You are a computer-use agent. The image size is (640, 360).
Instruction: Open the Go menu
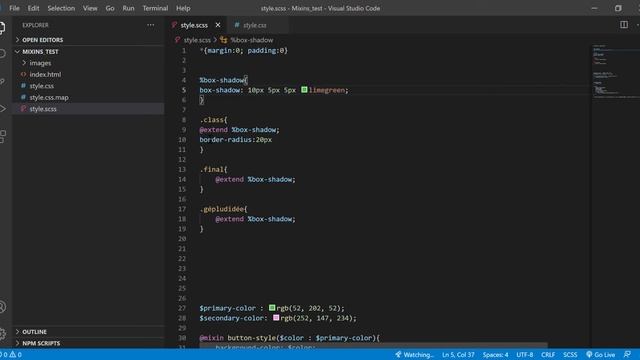pos(110,8)
